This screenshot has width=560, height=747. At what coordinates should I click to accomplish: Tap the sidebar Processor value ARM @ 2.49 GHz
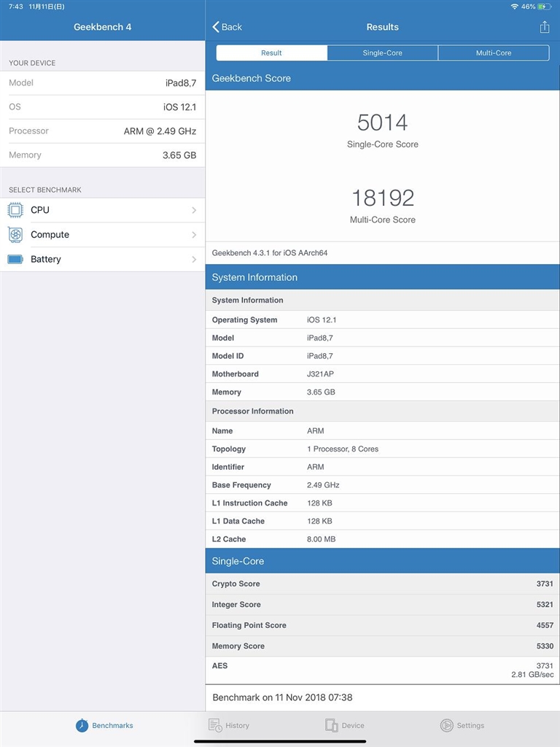(160, 131)
